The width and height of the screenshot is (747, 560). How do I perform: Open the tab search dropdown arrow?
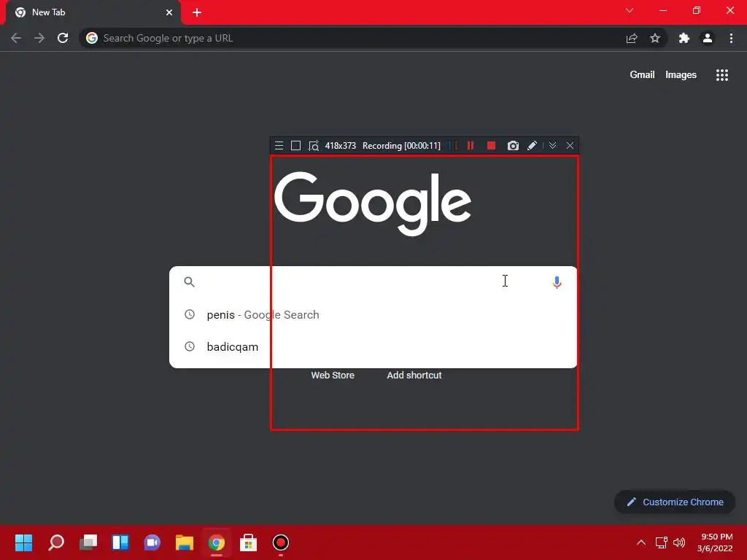(x=630, y=10)
